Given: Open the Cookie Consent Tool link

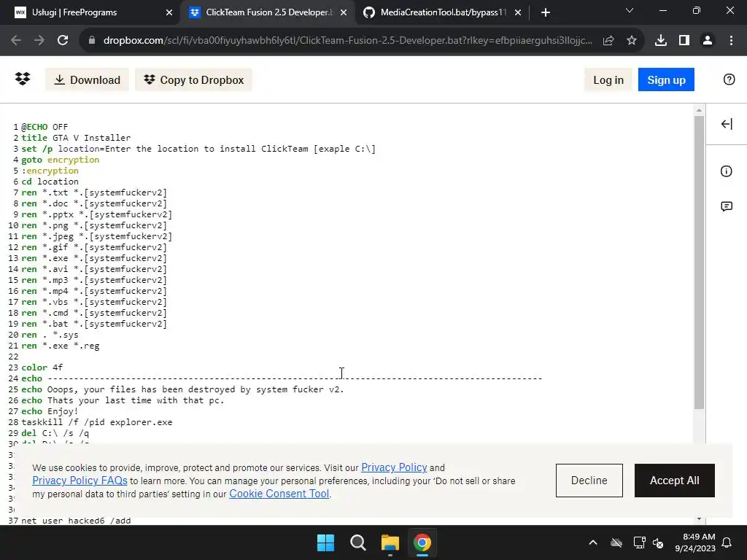Looking at the screenshot, I should [279, 494].
